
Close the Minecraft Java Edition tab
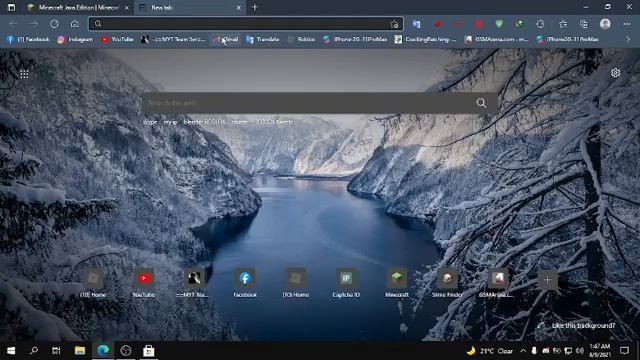click(127, 7)
